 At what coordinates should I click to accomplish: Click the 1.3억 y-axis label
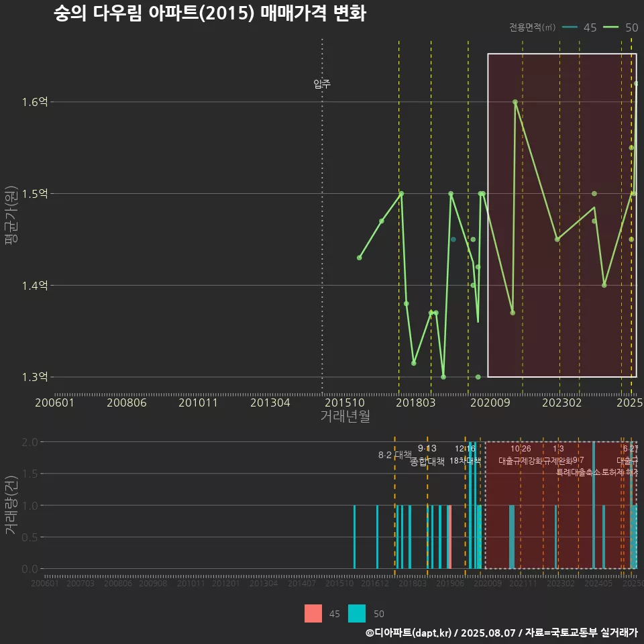(x=35, y=377)
